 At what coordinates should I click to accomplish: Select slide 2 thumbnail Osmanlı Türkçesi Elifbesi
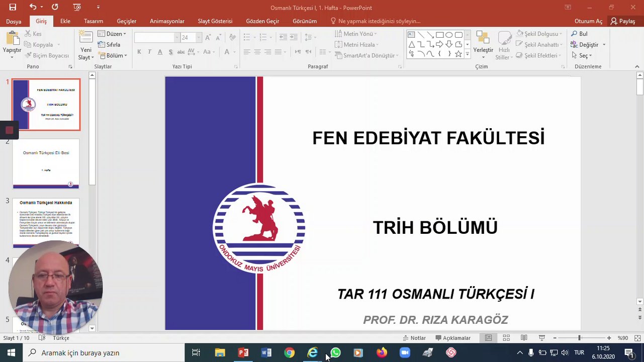(46, 164)
